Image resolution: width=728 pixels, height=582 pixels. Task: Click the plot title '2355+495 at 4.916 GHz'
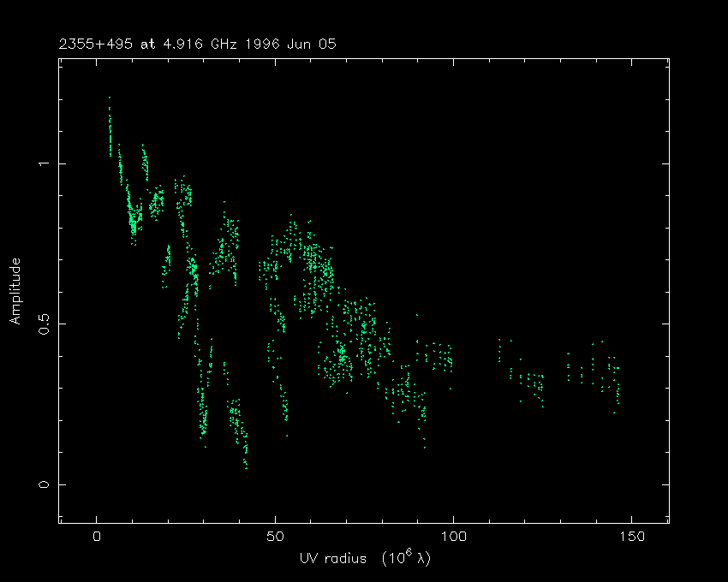click(x=144, y=44)
